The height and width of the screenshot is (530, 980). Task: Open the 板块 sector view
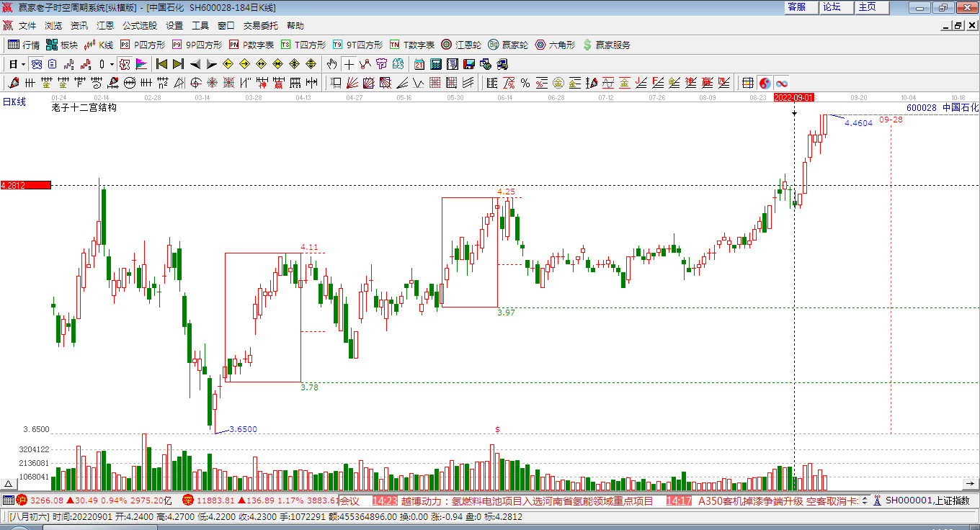[61, 45]
